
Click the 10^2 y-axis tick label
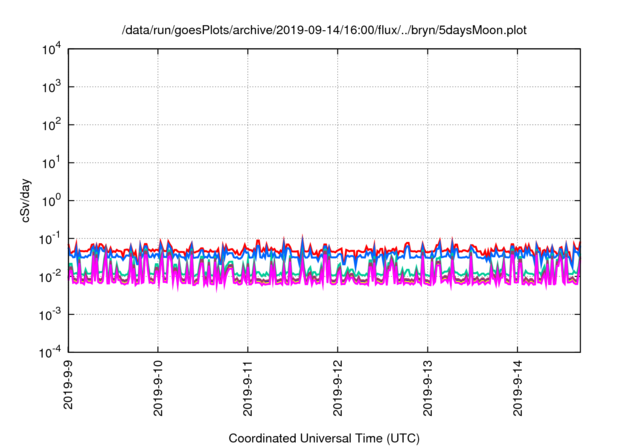(x=50, y=125)
